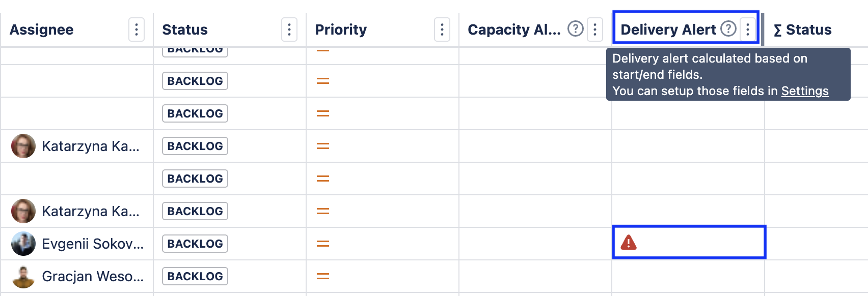Click the BACKLOG status badge in Gracjan's row
Screen dimensions: 868x296
[x=195, y=276]
